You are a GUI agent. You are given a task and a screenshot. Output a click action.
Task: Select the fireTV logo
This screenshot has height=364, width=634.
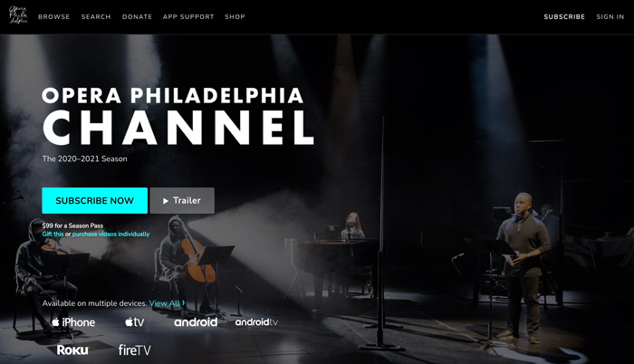pos(135,350)
